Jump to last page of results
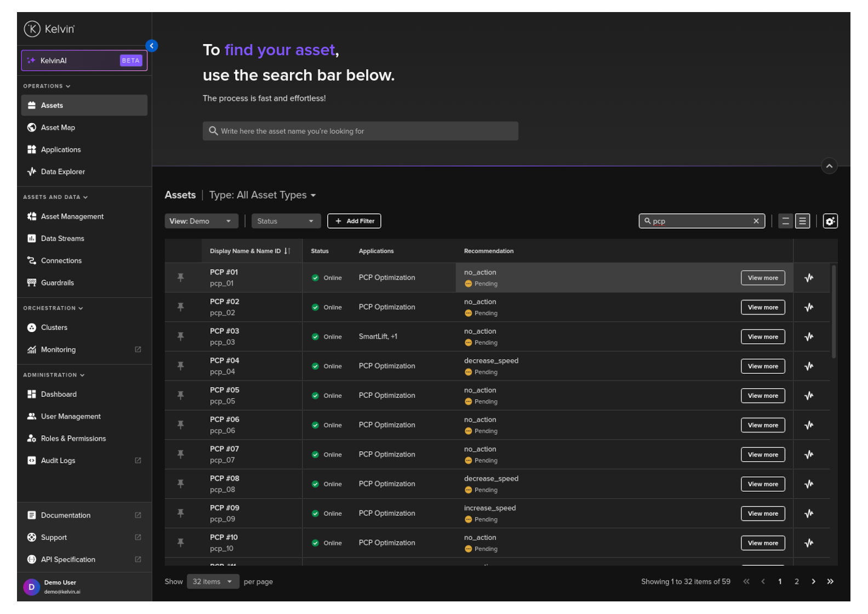The width and height of the screenshot is (868, 614). [x=830, y=582]
